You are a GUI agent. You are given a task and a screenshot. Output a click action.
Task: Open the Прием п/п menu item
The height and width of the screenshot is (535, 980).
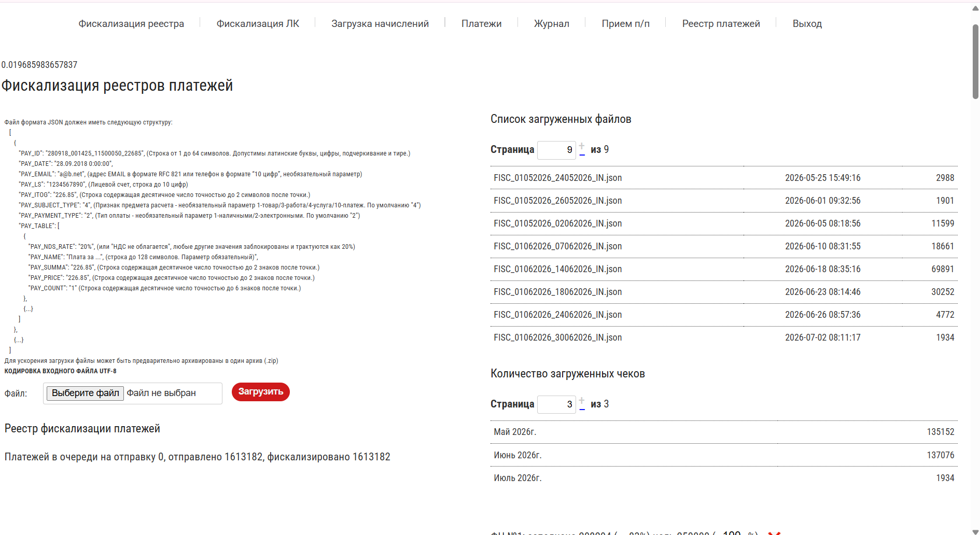click(625, 23)
